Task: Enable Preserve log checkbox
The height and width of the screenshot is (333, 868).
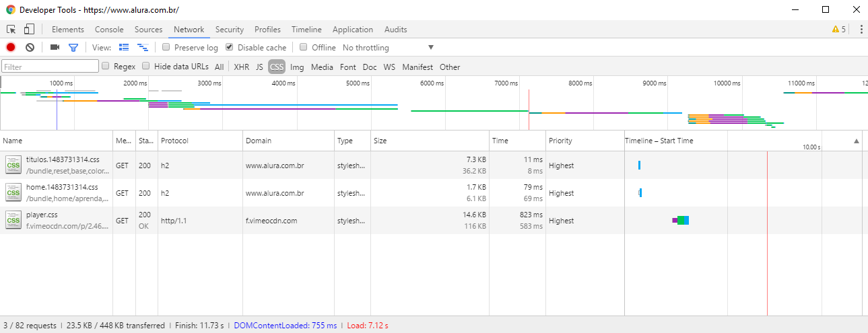Action: (166, 47)
